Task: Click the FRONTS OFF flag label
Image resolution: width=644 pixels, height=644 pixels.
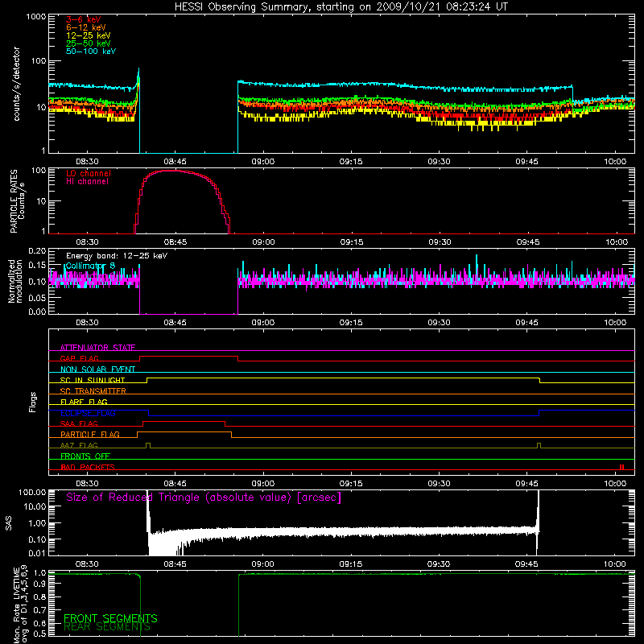Action: (85, 456)
